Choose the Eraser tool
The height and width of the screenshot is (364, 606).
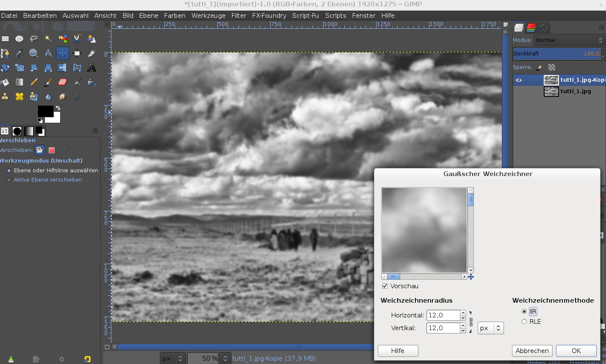click(x=62, y=82)
